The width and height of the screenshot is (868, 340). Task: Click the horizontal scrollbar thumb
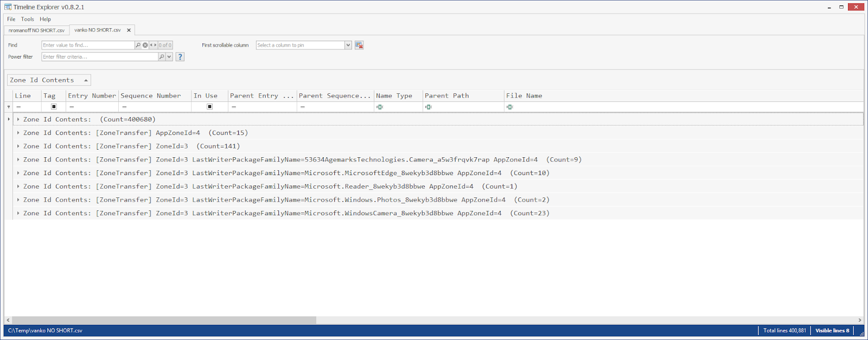click(x=164, y=320)
